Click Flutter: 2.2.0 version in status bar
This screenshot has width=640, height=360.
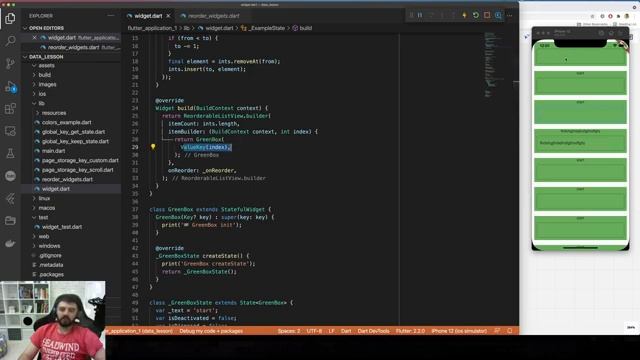pyautogui.click(x=410, y=331)
